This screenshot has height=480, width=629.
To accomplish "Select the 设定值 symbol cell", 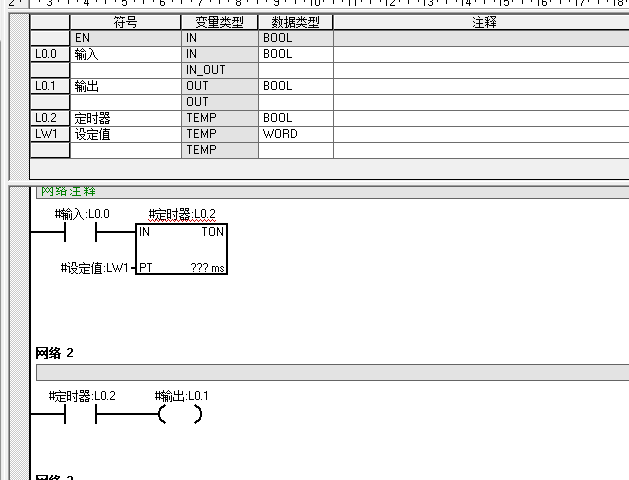I will [x=125, y=134].
